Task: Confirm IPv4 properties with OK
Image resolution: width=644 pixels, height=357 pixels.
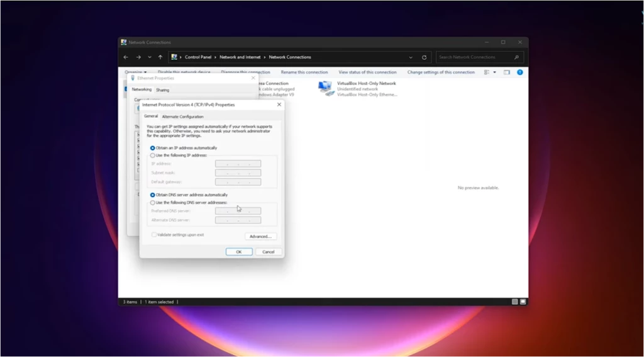Action: pos(239,252)
